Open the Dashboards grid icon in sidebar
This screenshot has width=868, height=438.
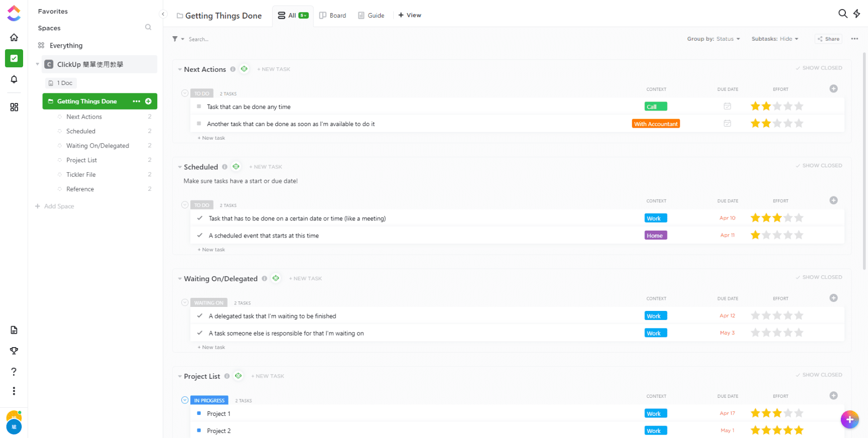click(x=14, y=107)
